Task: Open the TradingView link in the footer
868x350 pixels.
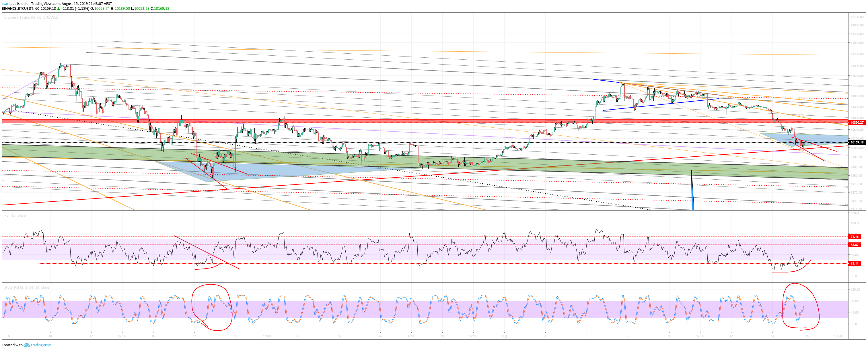Action: pos(40,345)
